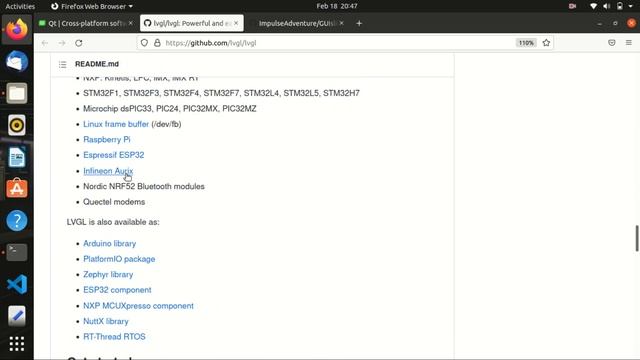Open the Firefox hamburger menu

tap(629, 43)
